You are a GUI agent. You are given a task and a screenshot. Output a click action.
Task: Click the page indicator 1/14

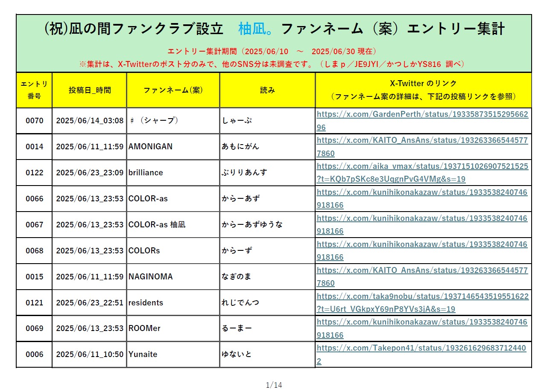274,385
